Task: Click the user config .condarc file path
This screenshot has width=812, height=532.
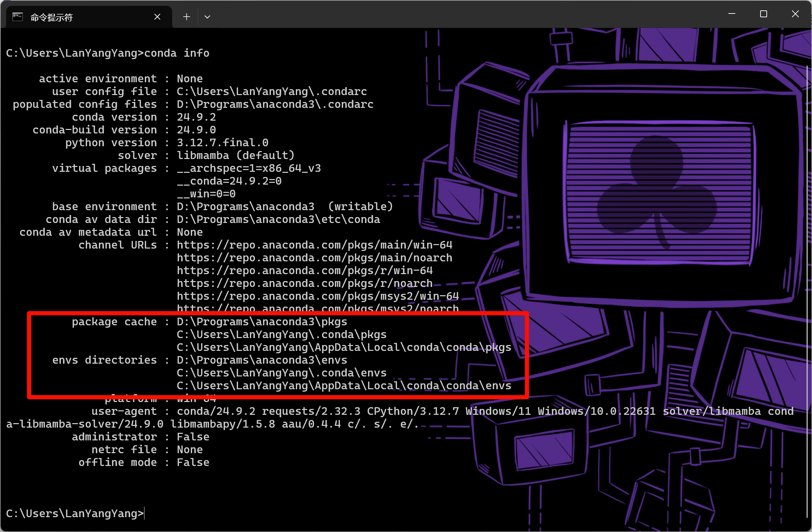Action: [x=272, y=92]
